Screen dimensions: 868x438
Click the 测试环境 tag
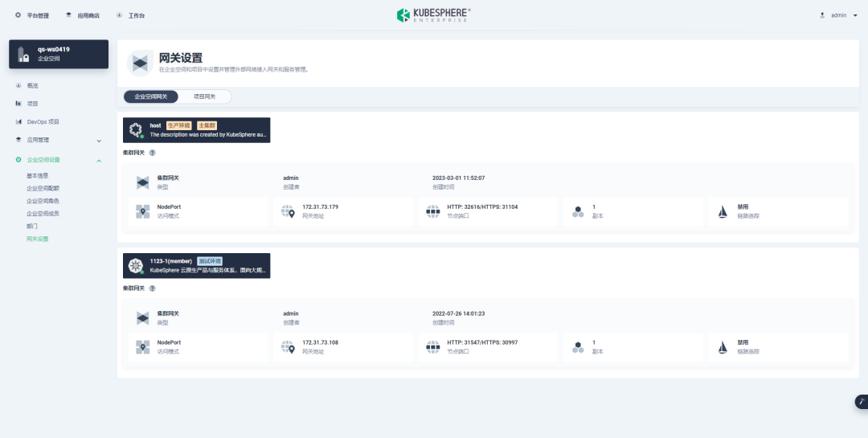click(210, 261)
